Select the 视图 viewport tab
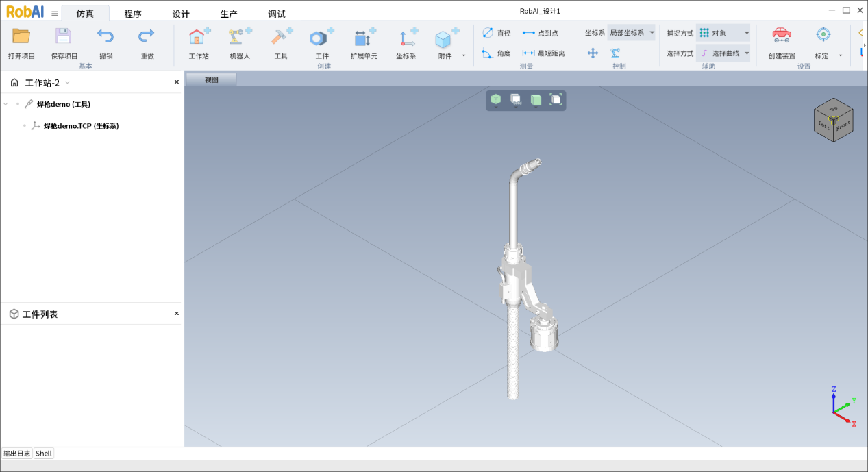Image resolution: width=868 pixels, height=472 pixels. click(x=212, y=79)
